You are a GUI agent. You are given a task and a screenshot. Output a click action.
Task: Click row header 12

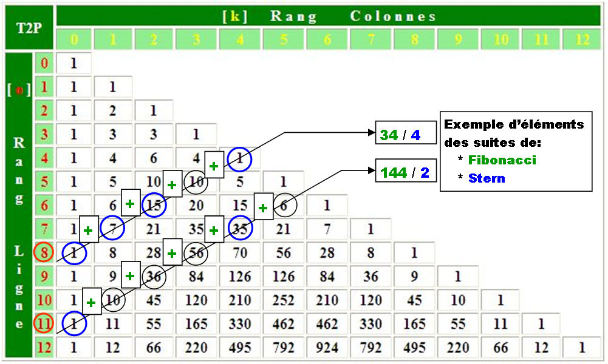[x=44, y=347]
